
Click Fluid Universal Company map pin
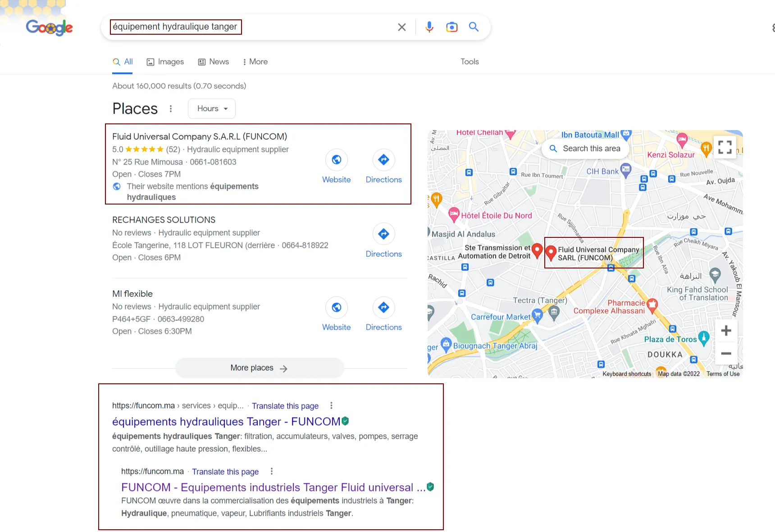[x=551, y=253]
